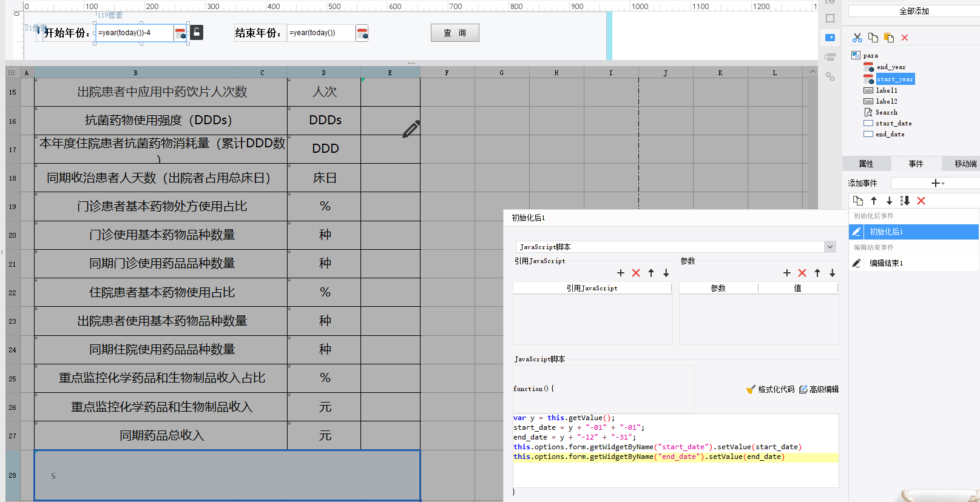Move parameter down with arrow icon
This screenshot has height=502, width=980.
[x=833, y=273]
